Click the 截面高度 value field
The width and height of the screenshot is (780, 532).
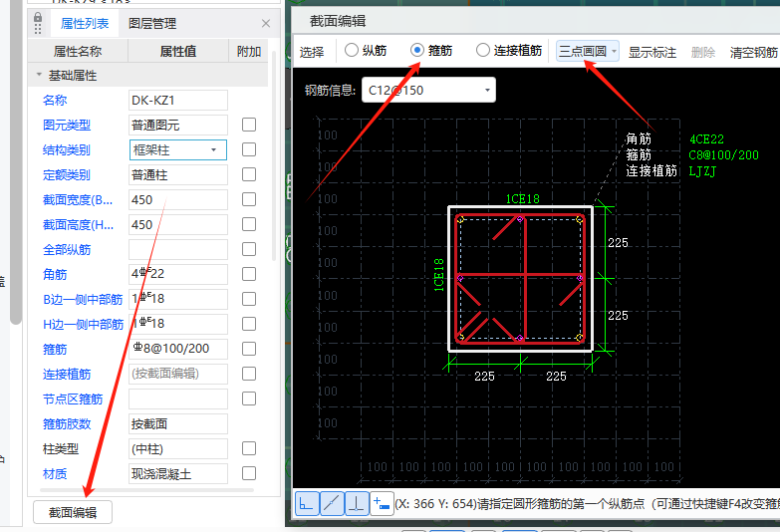178,224
